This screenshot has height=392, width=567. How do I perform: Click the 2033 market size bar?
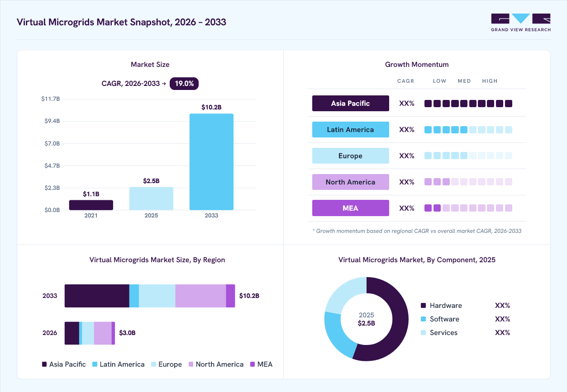tap(211, 162)
